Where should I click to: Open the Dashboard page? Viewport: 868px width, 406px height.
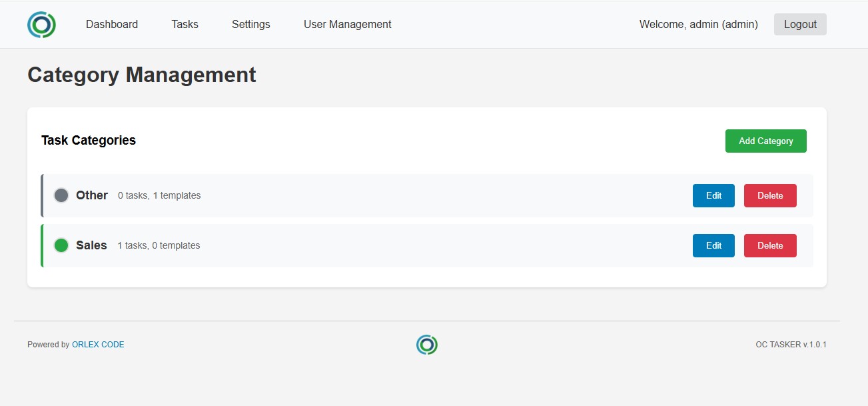[x=112, y=25]
